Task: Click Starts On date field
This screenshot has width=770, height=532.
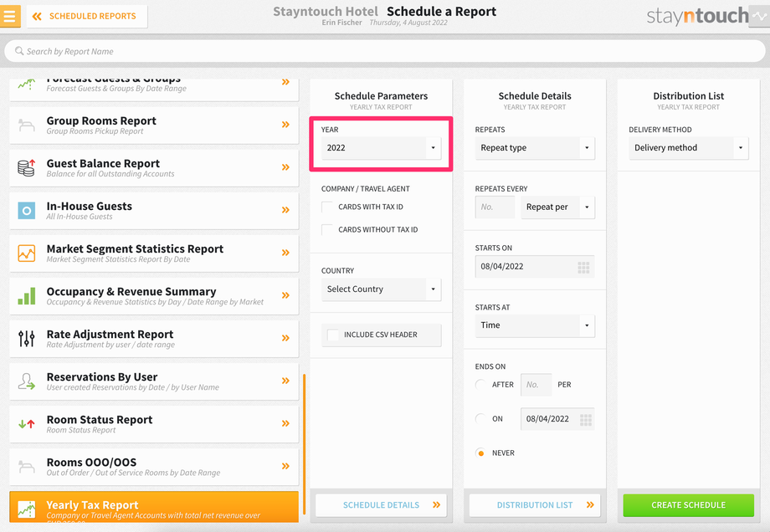Action: [x=535, y=267]
